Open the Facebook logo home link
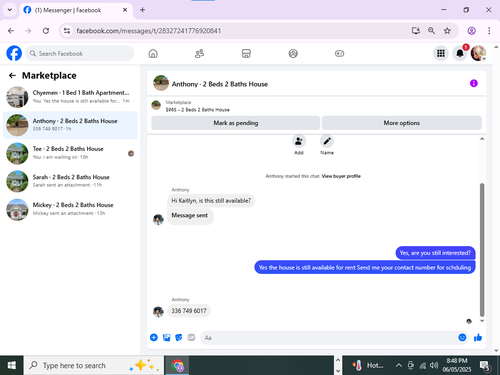Screen dimensions: 500x375 point(14,53)
